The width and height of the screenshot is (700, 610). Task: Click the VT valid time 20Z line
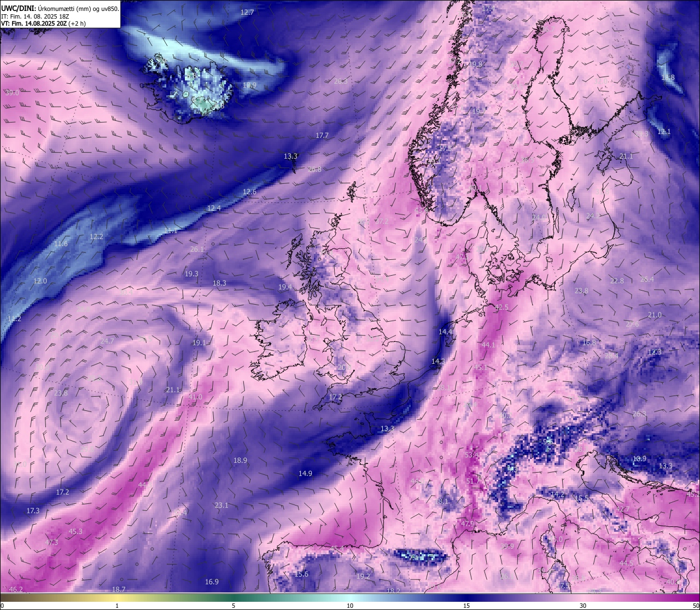[43, 24]
